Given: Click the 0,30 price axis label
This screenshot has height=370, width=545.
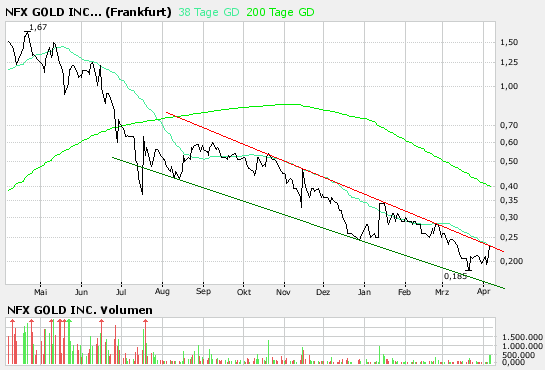Looking at the screenshot, I should pyautogui.click(x=509, y=217).
